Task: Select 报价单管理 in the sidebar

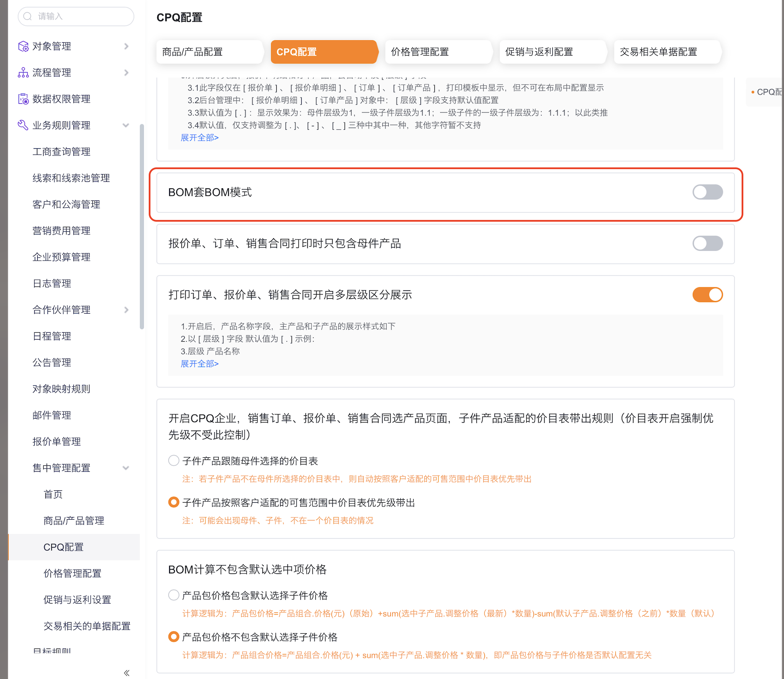Action: [56, 441]
